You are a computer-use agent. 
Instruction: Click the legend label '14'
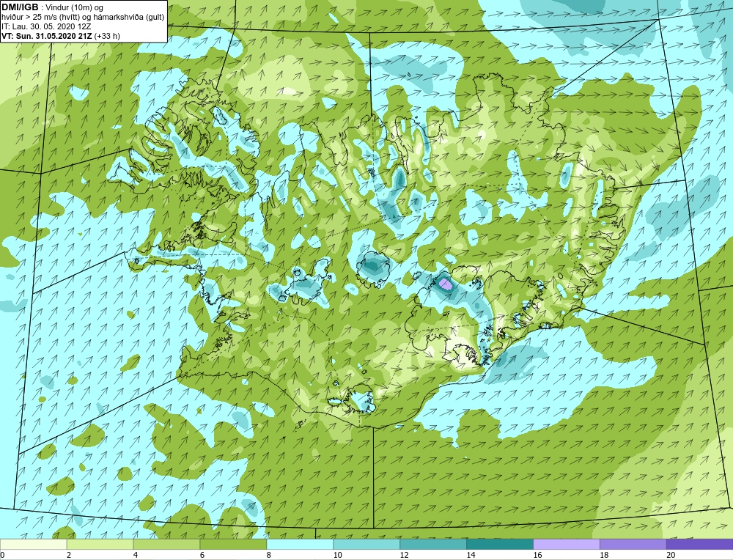click(x=471, y=555)
